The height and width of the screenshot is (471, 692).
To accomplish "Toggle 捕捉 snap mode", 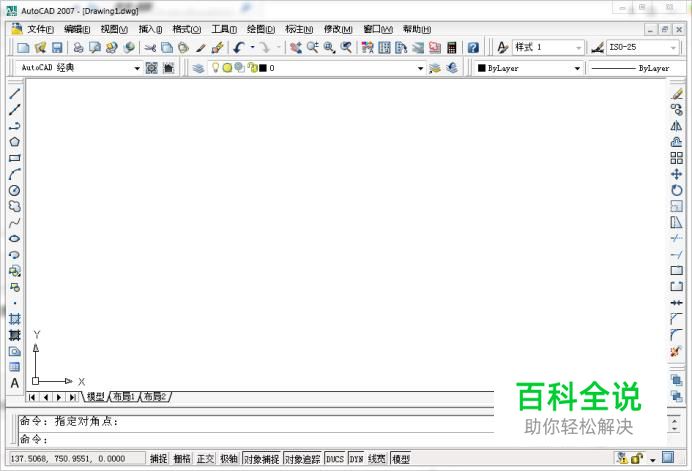I will 158,459.
